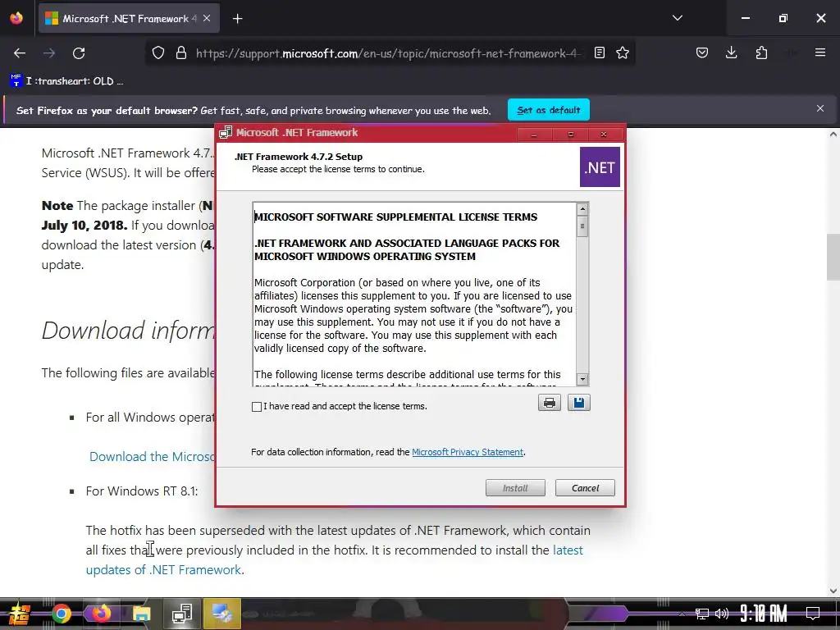The height and width of the screenshot is (630, 840).
Task: Open volume control tray icon
Action: click(x=722, y=614)
